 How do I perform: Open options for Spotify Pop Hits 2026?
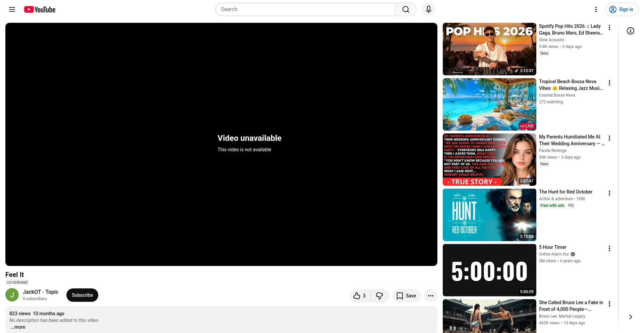point(609,27)
